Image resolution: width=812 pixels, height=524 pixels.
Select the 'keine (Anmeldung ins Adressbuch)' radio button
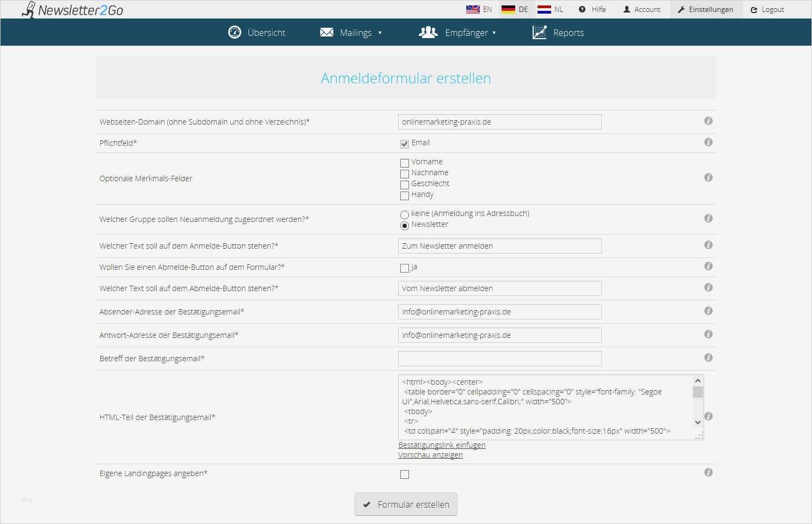pyautogui.click(x=405, y=214)
